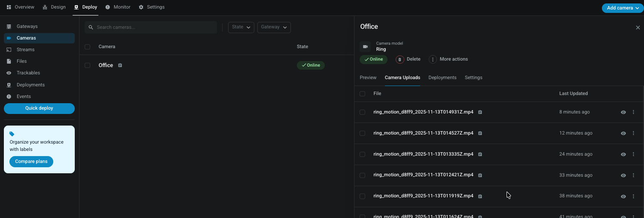Open file ring_motion_d8ff9_2025-11-13T013335Z.mp4
Screen dimensions: 644x218
(x=423, y=154)
